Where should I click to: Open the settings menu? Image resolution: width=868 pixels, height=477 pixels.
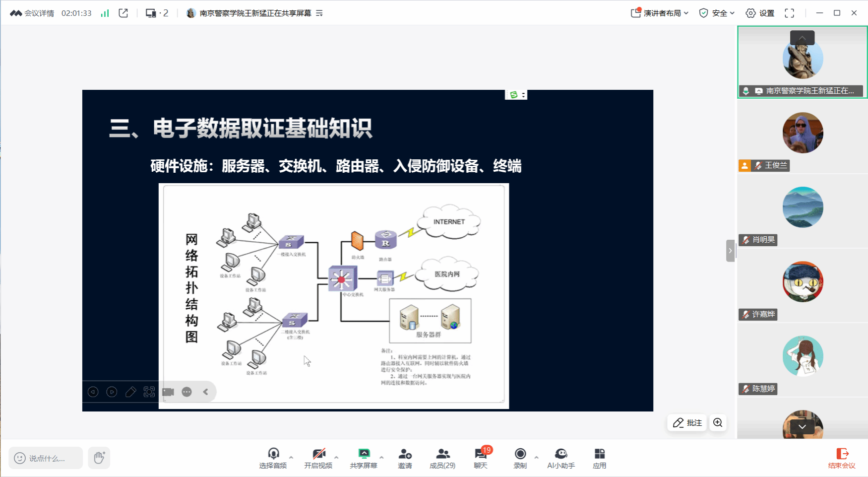pos(760,13)
